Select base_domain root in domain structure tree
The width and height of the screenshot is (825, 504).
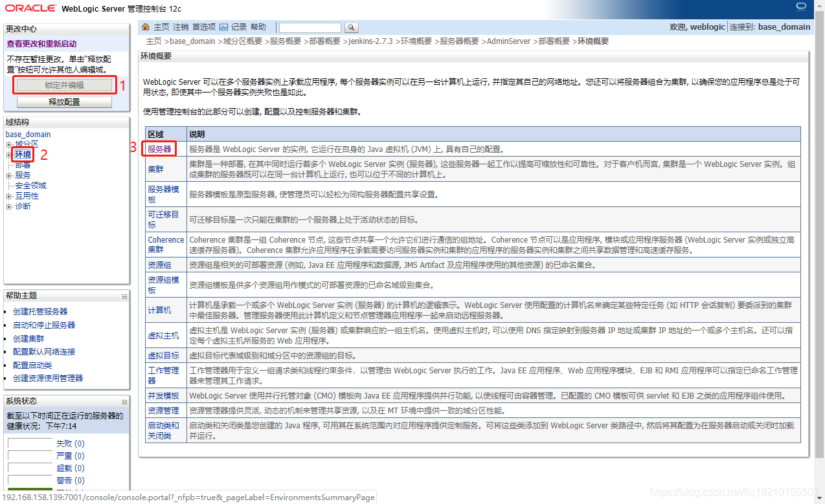[x=28, y=135]
